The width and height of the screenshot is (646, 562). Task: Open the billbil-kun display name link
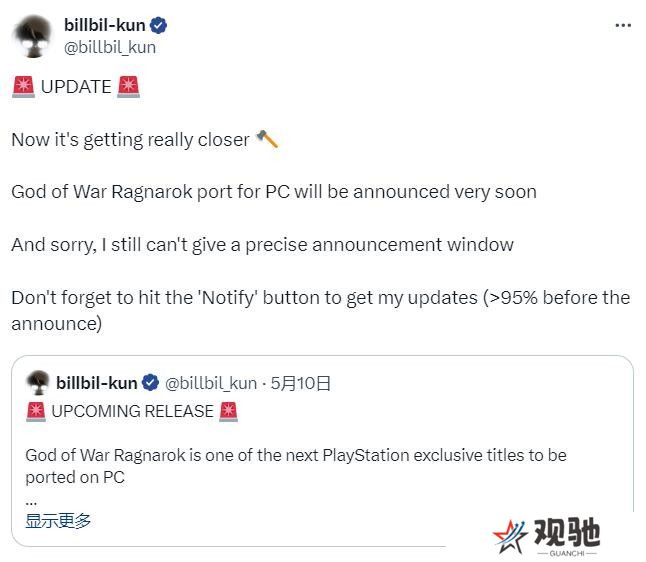tap(105, 26)
